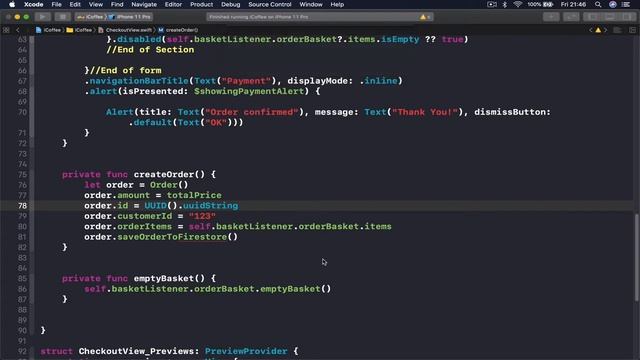The image size is (640, 360).
Task: Open createOrder() symbol jump bar item
Action: 178,30
